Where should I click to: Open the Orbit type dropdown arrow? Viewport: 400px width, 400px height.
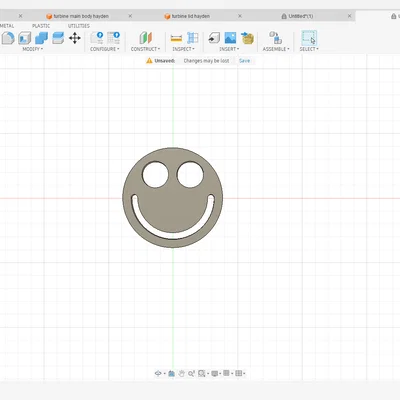coord(164,374)
